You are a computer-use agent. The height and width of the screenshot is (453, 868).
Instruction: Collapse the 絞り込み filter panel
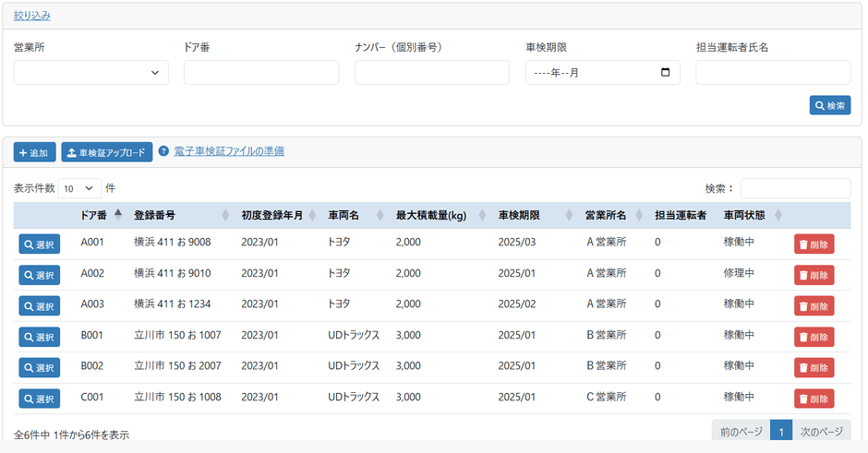(x=32, y=17)
